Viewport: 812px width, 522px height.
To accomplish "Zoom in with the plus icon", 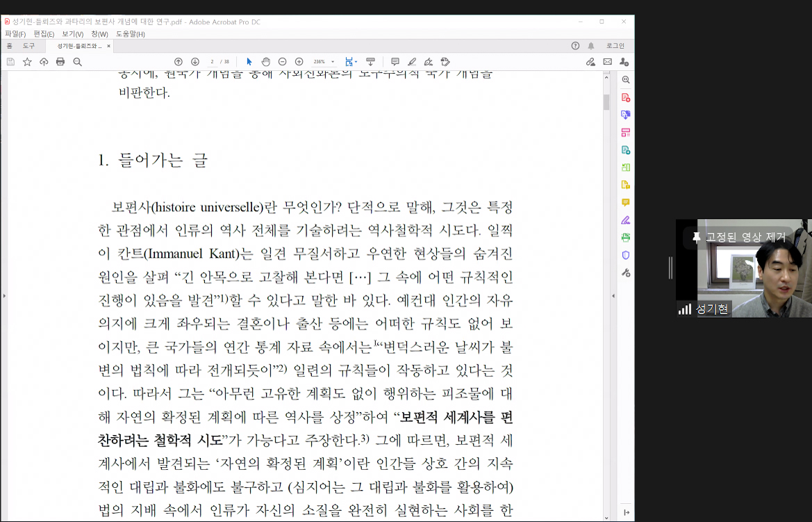I will [299, 62].
